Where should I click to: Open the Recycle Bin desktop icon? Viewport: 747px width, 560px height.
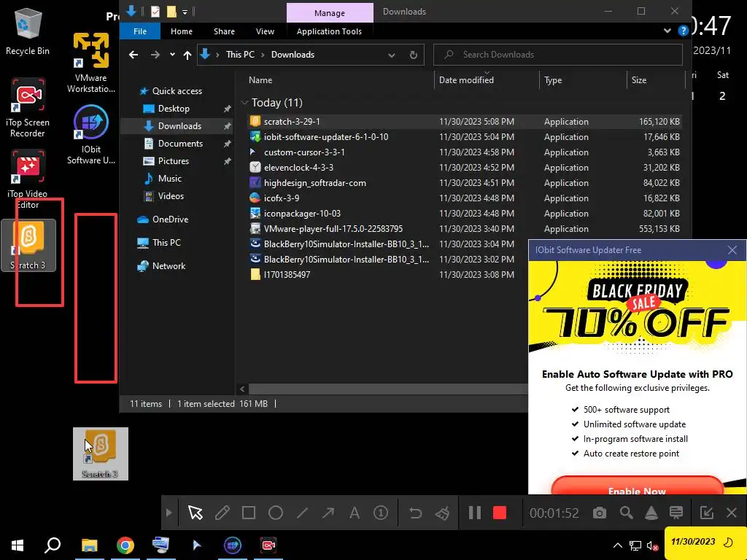[28, 32]
